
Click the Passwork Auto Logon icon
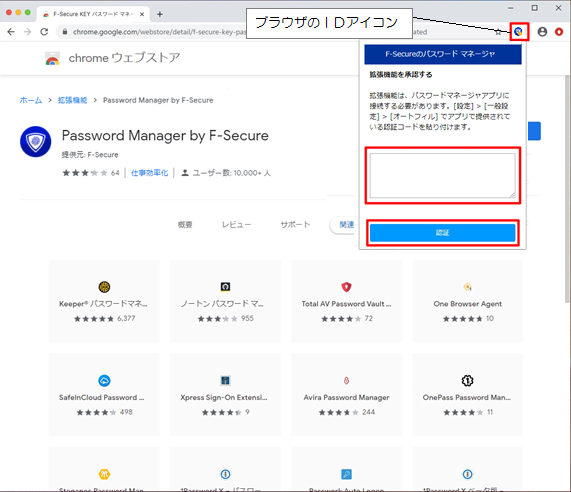346,474
